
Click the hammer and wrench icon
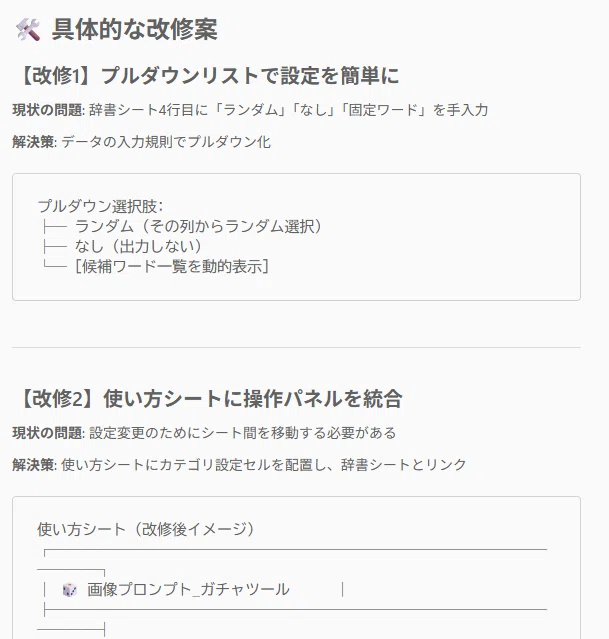tap(28, 30)
